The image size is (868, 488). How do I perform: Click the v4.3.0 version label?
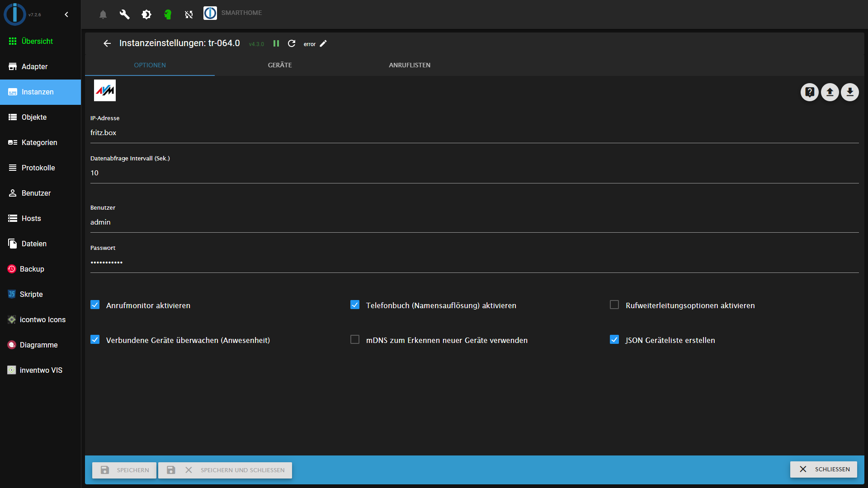256,44
